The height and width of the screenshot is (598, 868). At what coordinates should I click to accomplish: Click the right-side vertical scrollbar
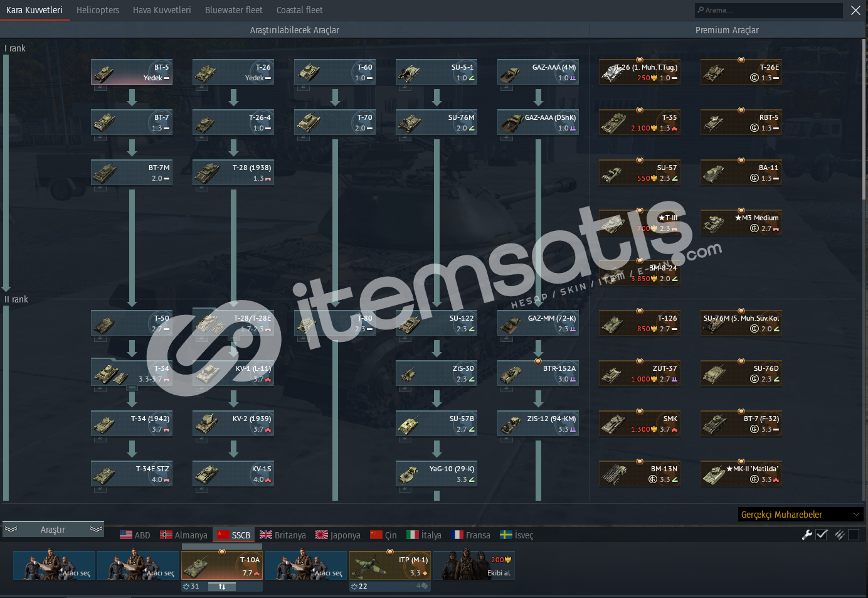[x=865, y=119]
